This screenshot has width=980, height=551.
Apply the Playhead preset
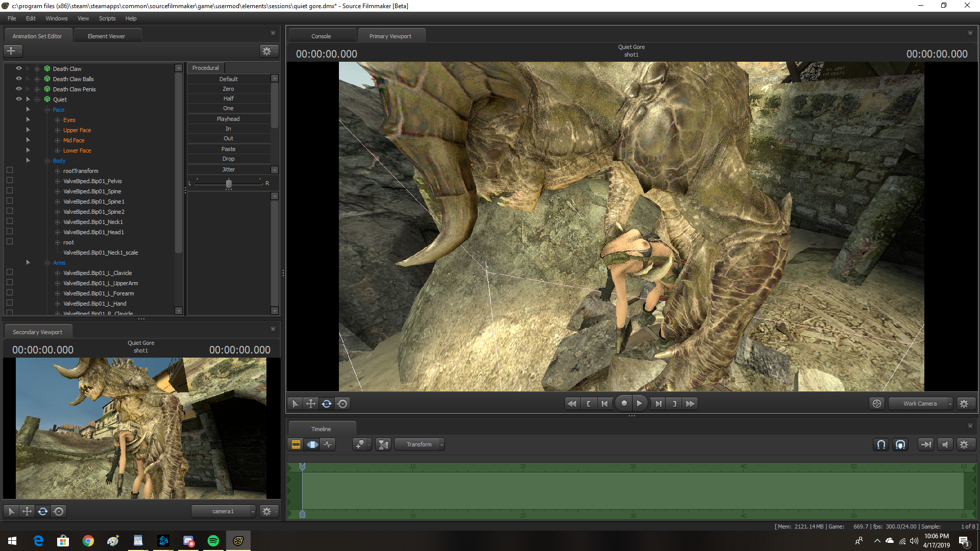pos(228,119)
